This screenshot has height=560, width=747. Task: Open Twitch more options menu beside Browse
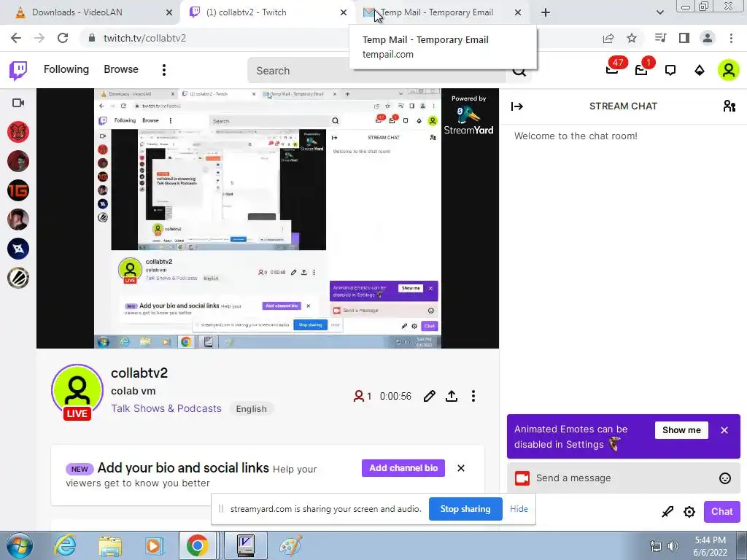coord(164,70)
